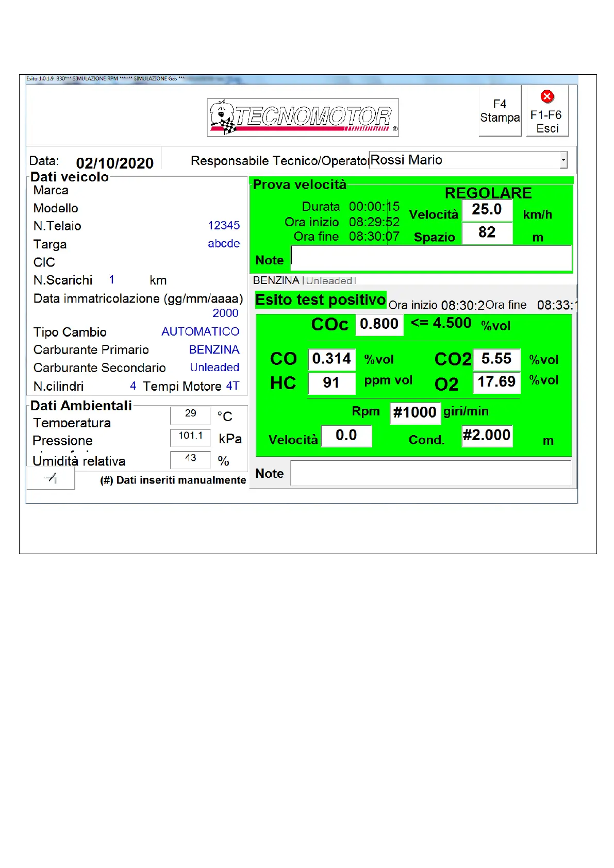Click the red X icon on the Esci button
Viewport: 614px width, 868px height.
(547, 96)
